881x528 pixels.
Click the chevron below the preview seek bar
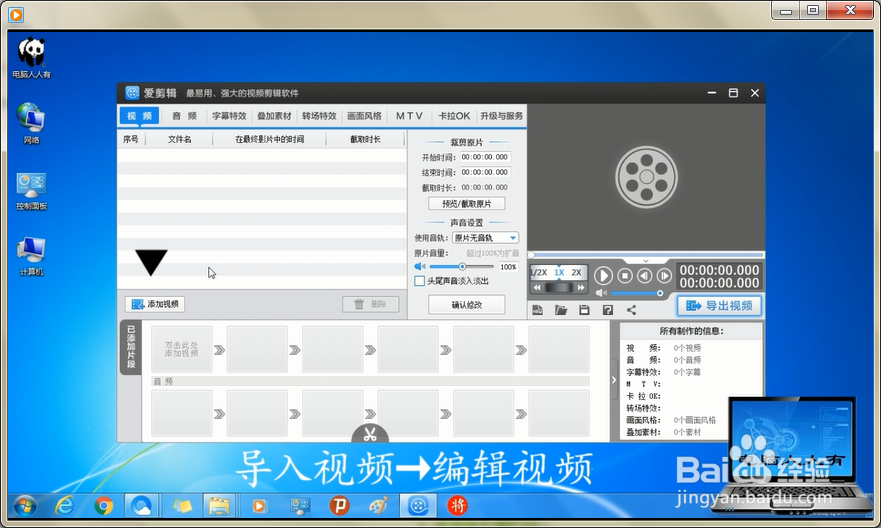coord(646,261)
